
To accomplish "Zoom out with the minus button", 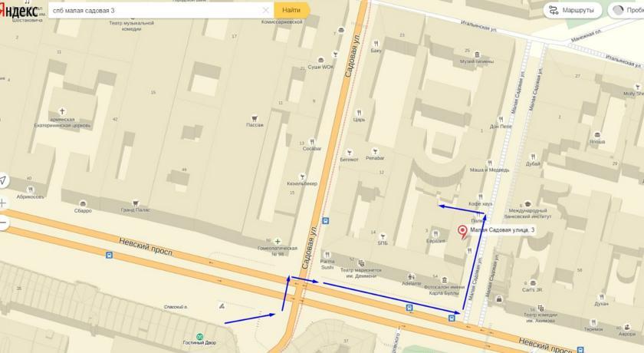I will (3, 223).
